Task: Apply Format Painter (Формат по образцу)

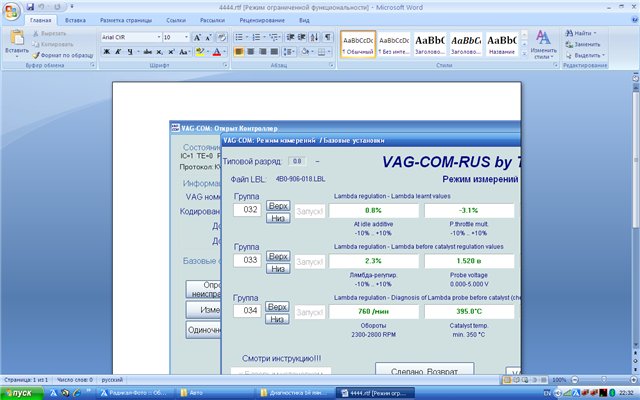Action: tap(63, 55)
